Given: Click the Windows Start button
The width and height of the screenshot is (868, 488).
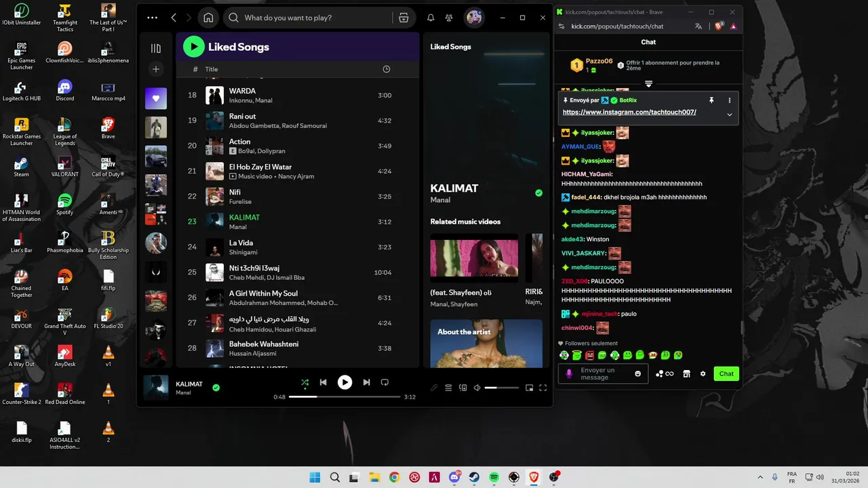Looking at the screenshot, I should (x=315, y=477).
